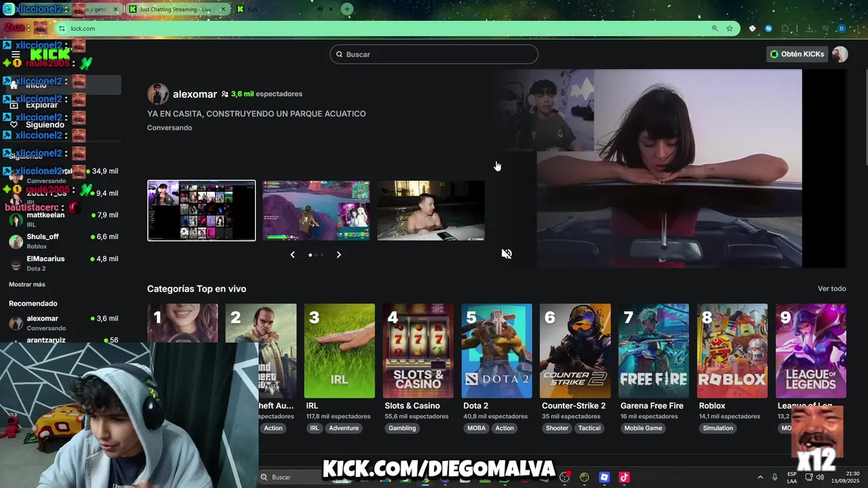Click the microphone tray icon

pyautogui.click(x=774, y=477)
